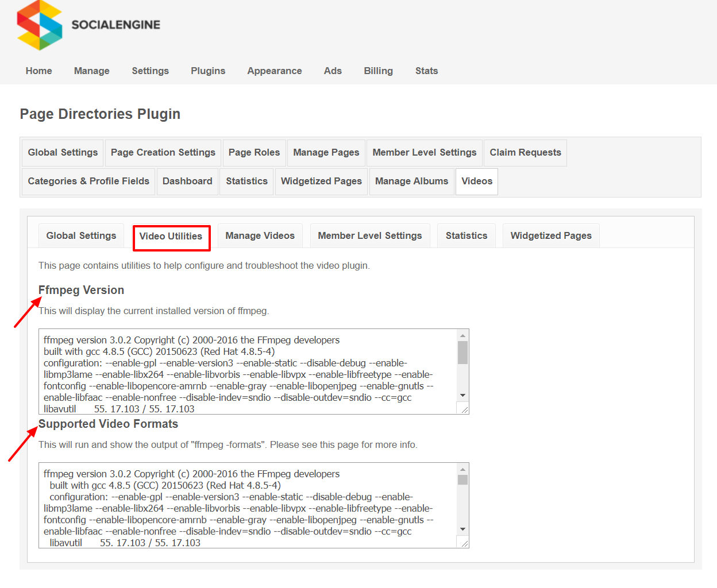
Task: Open video Member Level Settings sub-tab
Action: tap(370, 236)
